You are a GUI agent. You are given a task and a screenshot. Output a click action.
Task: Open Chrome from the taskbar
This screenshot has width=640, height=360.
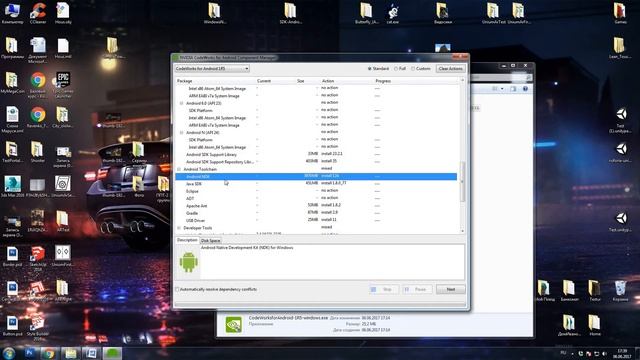click(x=50, y=353)
